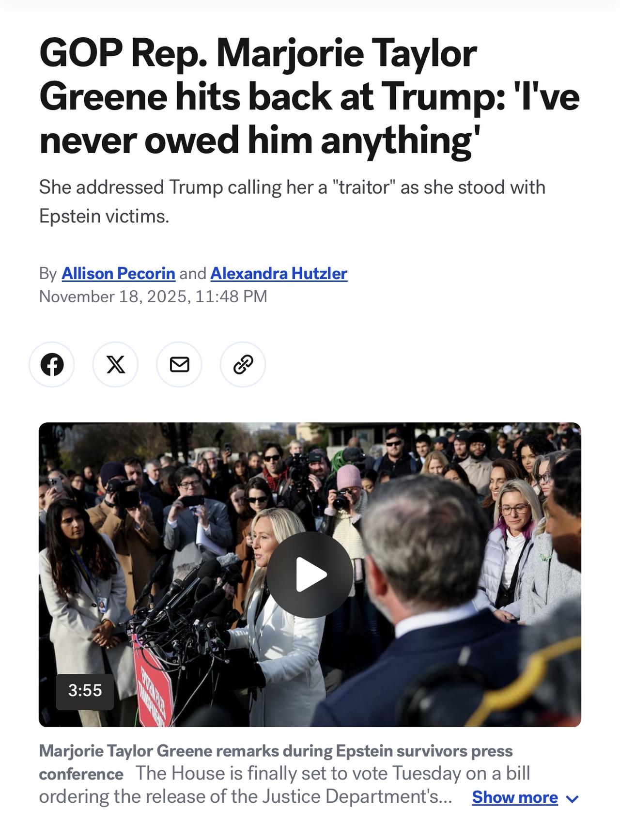Click the subheadline about Epstein victims
This screenshot has width=620, height=840.
(292, 201)
